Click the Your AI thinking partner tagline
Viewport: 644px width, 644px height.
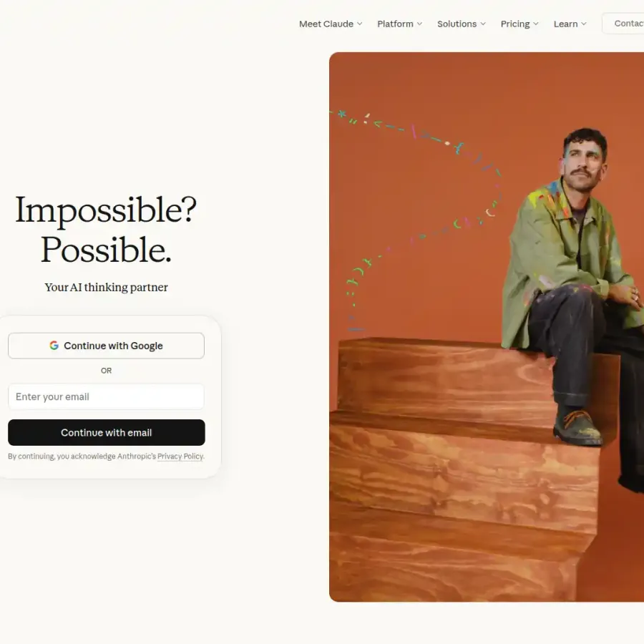106,287
